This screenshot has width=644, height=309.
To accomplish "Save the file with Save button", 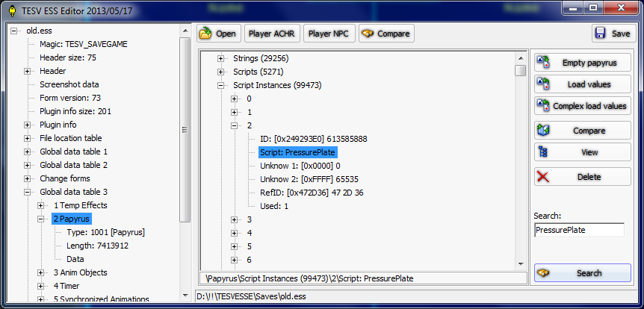I will (x=613, y=34).
